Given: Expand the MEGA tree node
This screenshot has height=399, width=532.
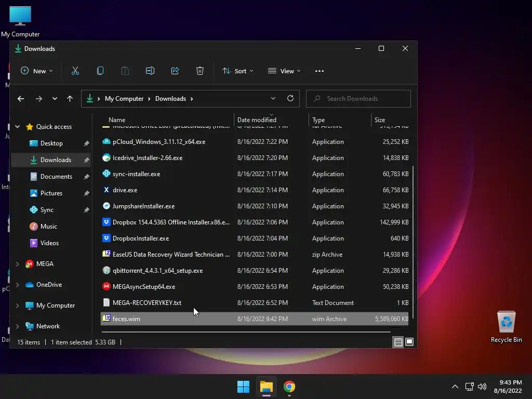Looking at the screenshot, I should (17, 263).
